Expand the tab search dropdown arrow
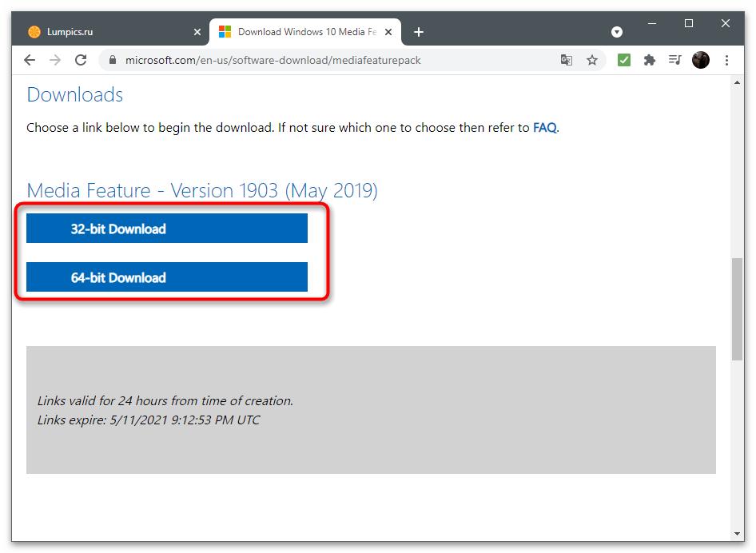The width and height of the screenshot is (756, 553). [617, 32]
